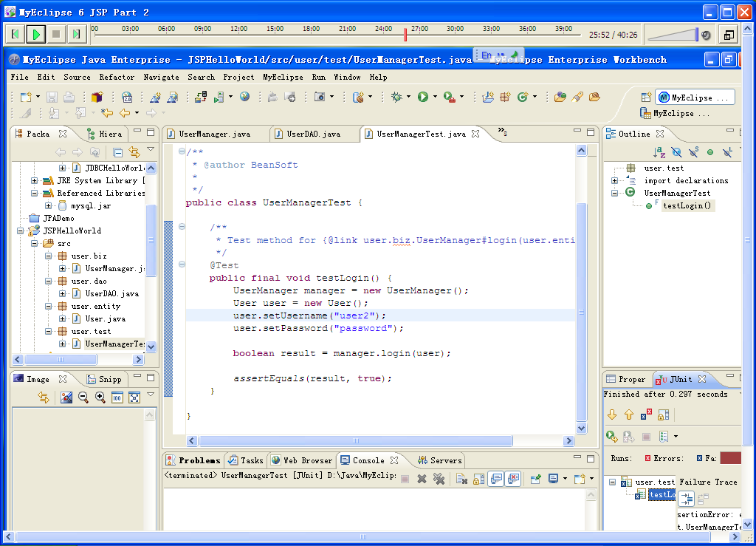This screenshot has height=546, width=756.
Task: Switch to Servers tab
Action: (x=440, y=460)
